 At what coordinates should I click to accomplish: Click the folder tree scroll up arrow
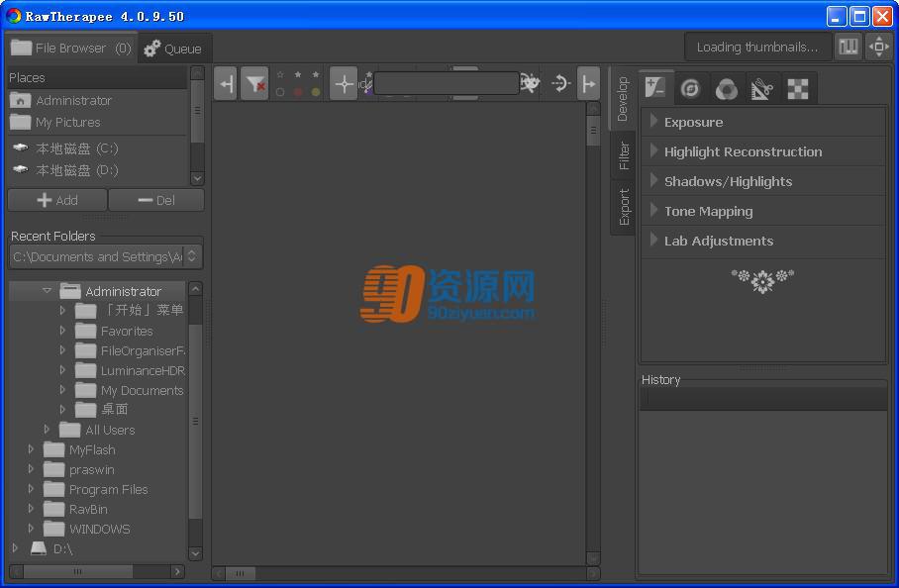pyautogui.click(x=195, y=288)
